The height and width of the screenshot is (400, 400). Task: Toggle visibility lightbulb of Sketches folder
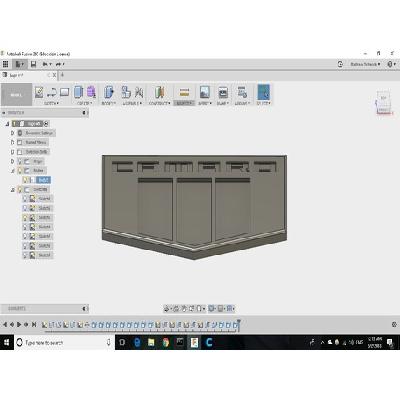pyautogui.click(x=20, y=190)
